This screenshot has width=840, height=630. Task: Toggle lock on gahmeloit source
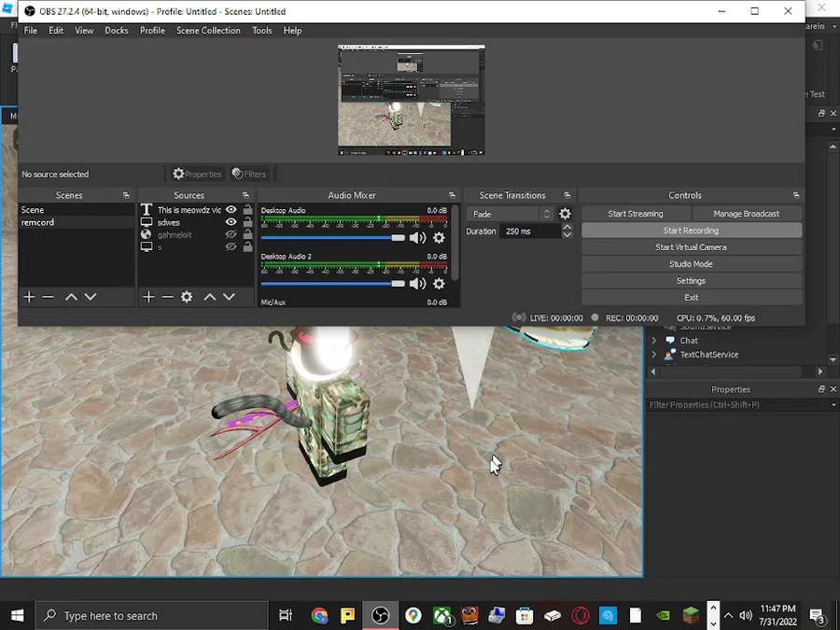coord(247,234)
